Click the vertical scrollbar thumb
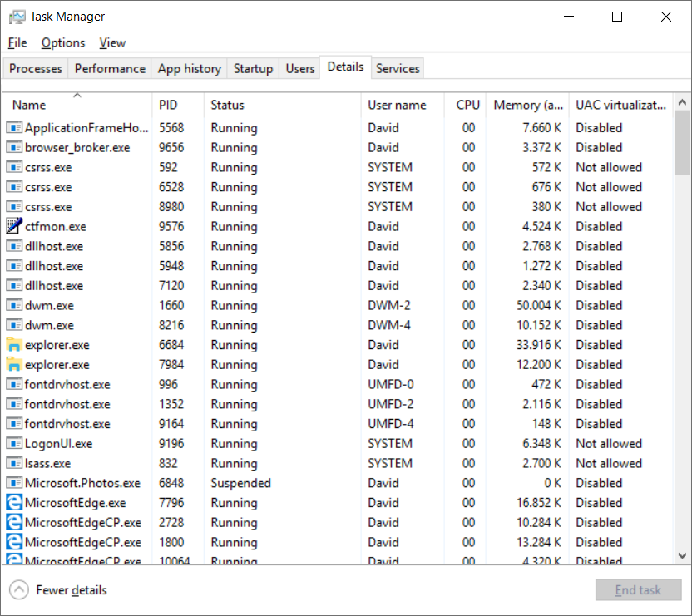 682,142
